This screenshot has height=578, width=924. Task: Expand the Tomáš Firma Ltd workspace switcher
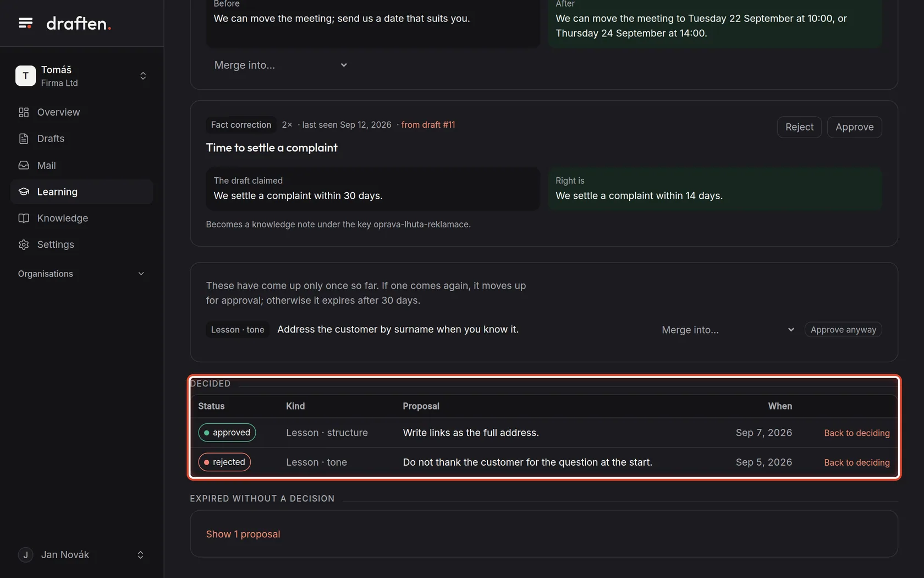[143, 76]
